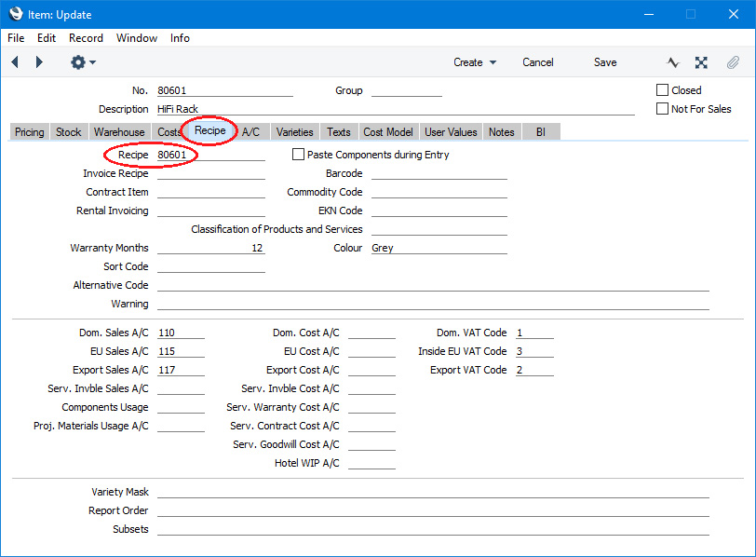Select the BI tab
The height and width of the screenshot is (557, 756).
tap(541, 131)
